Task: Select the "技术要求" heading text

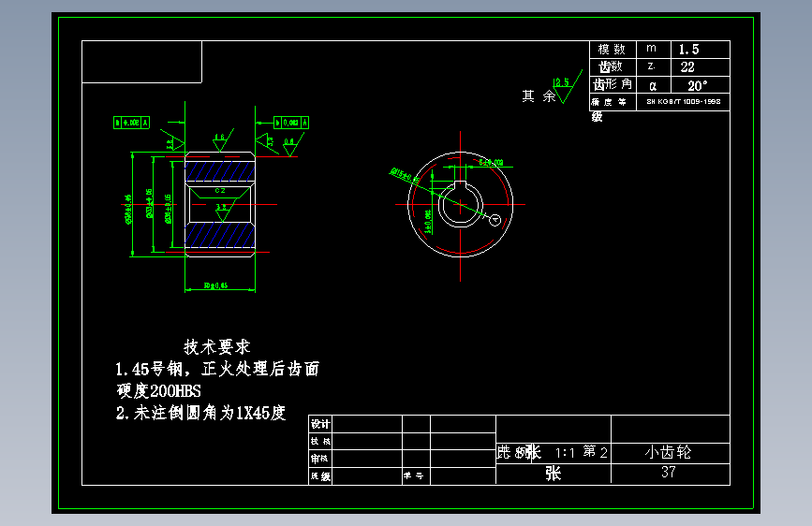Action: 217,346
